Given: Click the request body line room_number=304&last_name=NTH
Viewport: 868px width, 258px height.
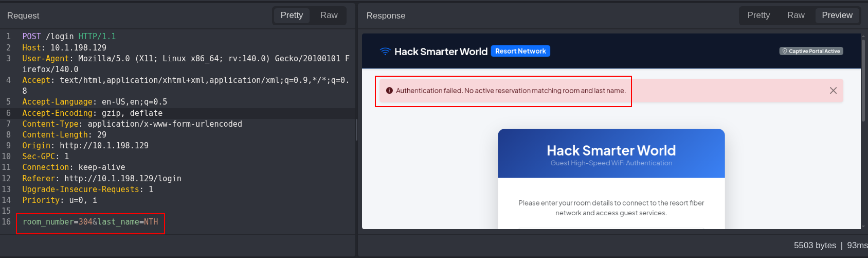Looking at the screenshot, I should point(91,222).
